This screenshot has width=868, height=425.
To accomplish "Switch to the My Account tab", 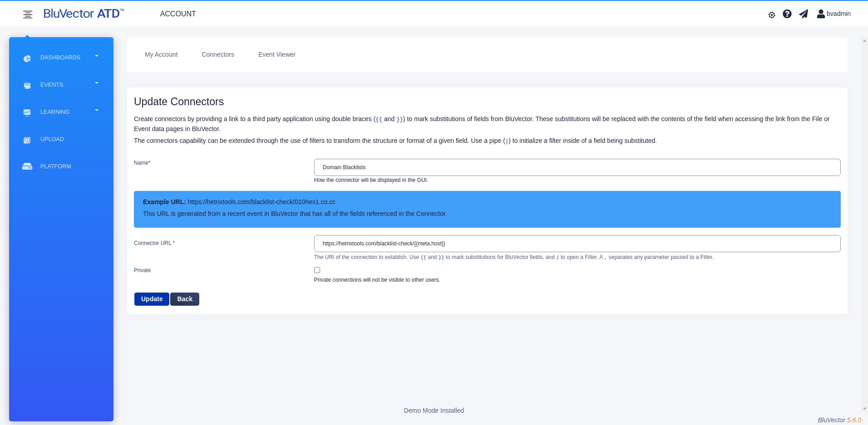I will (161, 54).
